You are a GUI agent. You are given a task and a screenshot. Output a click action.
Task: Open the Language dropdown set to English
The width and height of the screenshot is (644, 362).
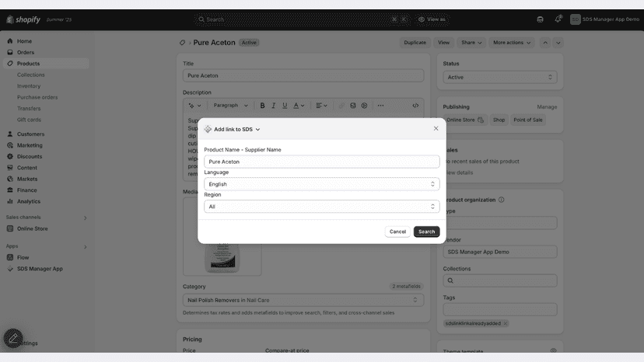click(x=321, y=184)
